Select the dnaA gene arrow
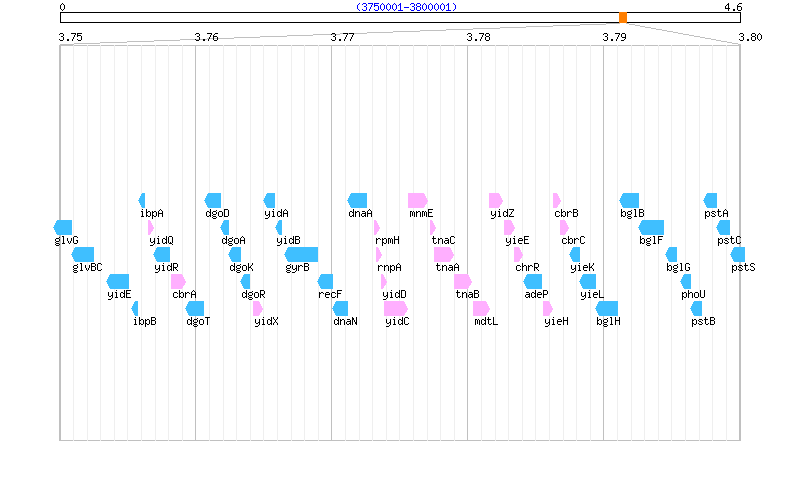 [x=358, y=200]
